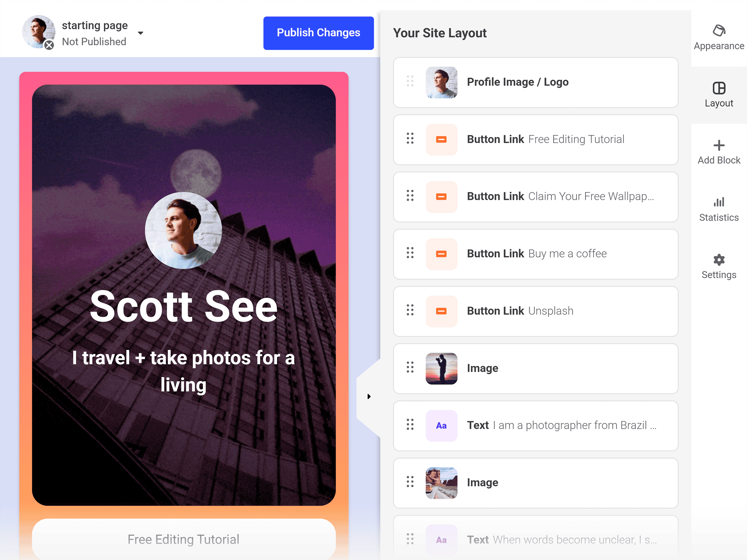This screenshot has width=747, height=560.
Task: Switch to the Layout panel
Action: click(x=719, y=94)
